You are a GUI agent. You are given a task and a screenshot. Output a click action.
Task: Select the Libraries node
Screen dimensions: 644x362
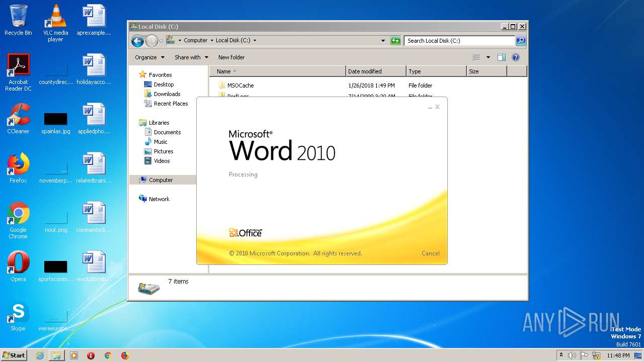158,123
